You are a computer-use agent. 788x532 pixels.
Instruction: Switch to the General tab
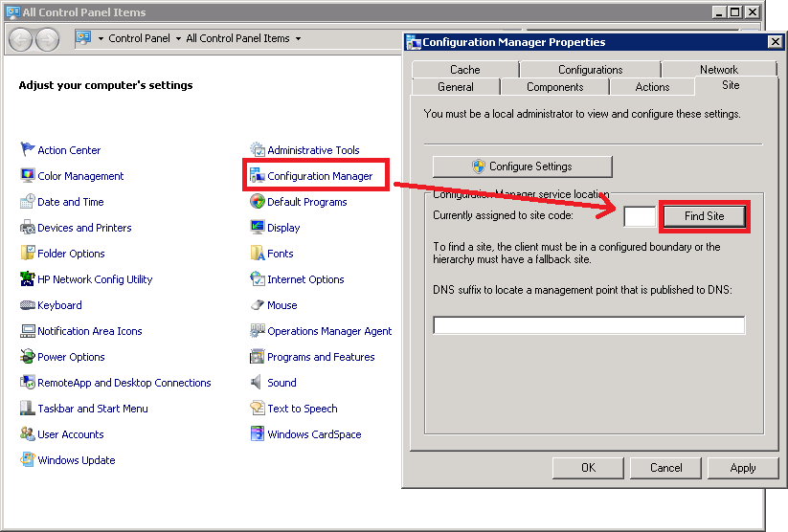pos(456,86)
